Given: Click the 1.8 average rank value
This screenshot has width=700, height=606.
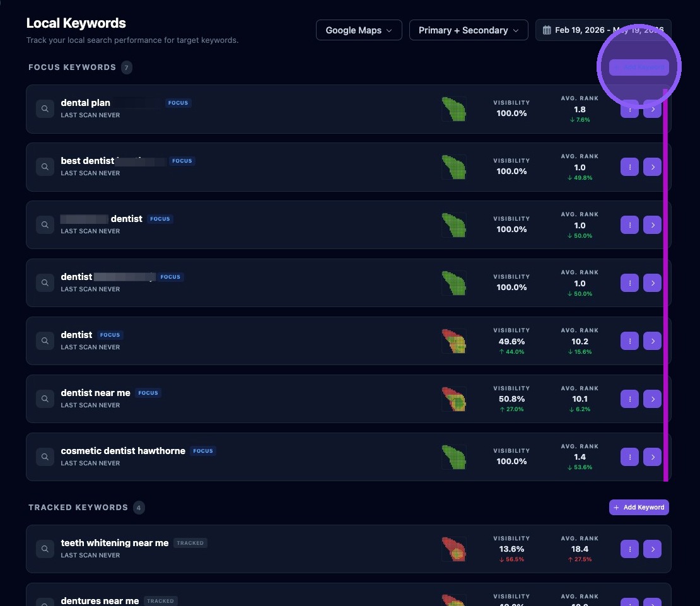Looking at the screenshot, I should tap(580, 109).
